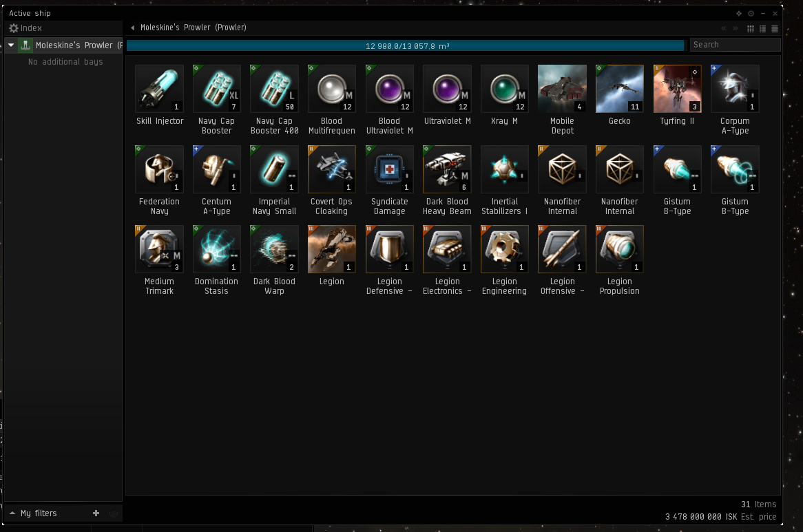
Task: Select the Inertial Stabilizers I module
Action: coord(504,169)
